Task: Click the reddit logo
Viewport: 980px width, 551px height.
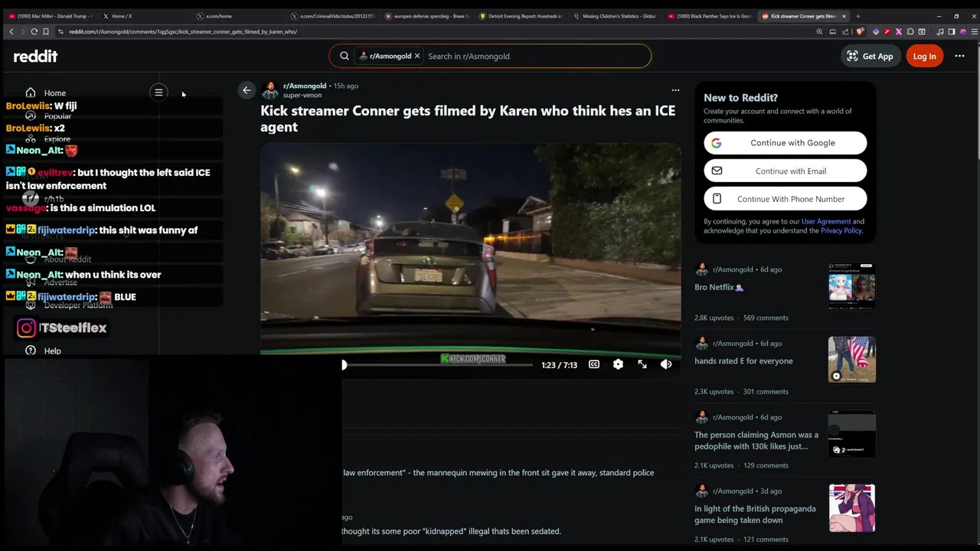Action: click(35, 56)
